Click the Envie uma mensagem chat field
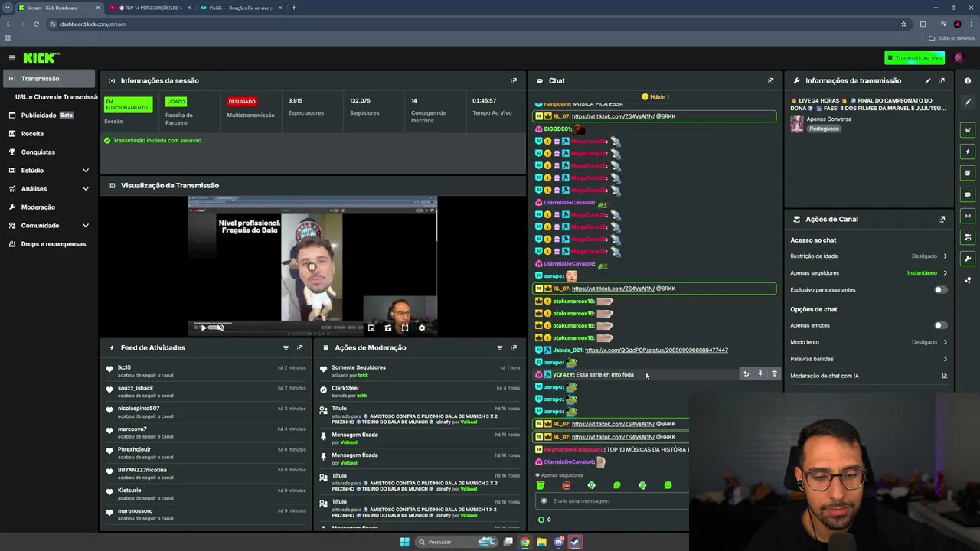The image size is (980, 551). tap(612, 501)
